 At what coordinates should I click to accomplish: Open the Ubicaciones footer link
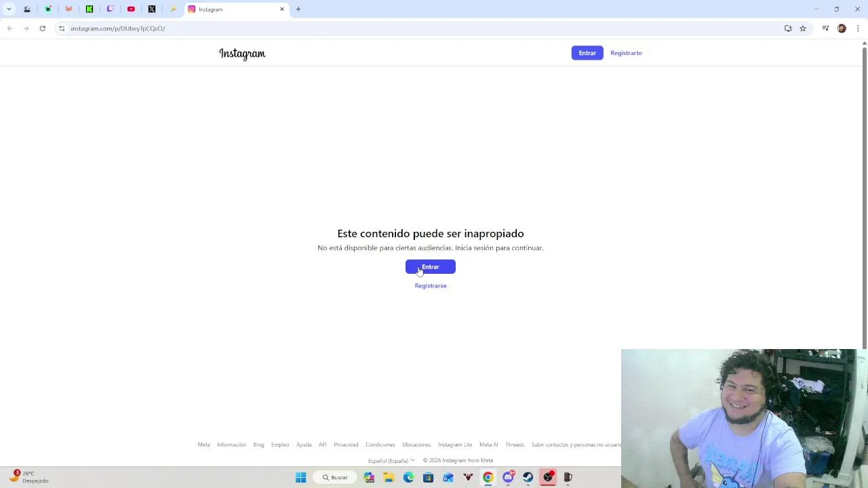(416, 445)
